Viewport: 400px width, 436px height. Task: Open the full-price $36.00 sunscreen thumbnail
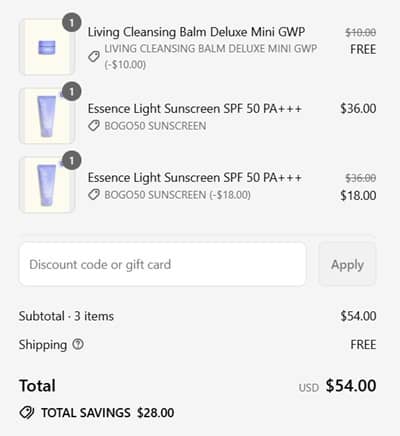[x=47, y=116]
